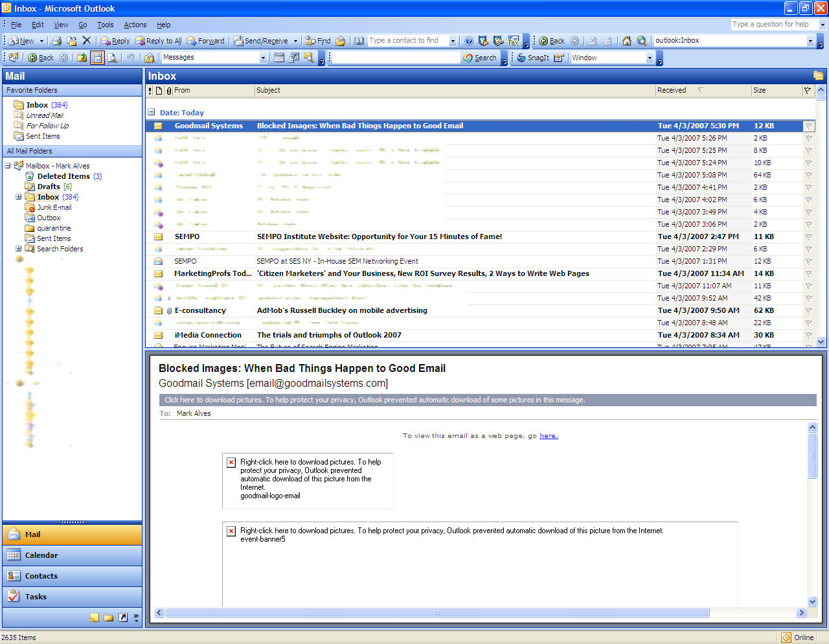This screenshot has height=644, width=829.
Task: Flag the SEMPO Institute Website message
Action: coord(808,236)
